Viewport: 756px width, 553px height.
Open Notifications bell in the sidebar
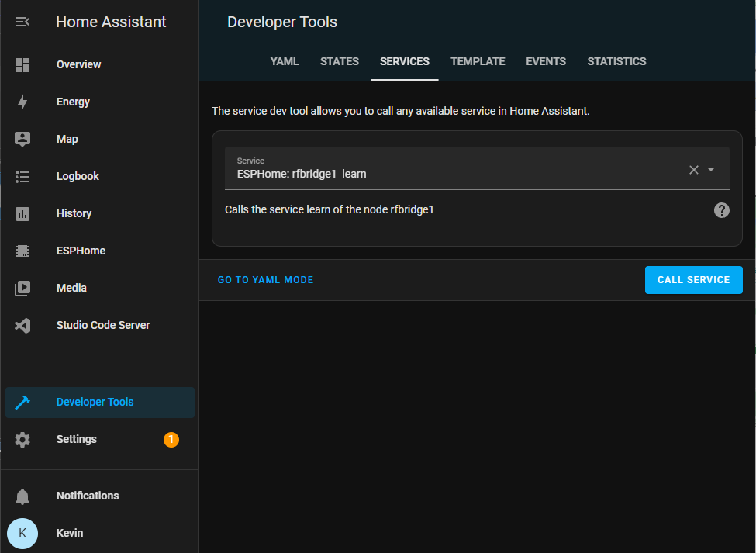22,496
